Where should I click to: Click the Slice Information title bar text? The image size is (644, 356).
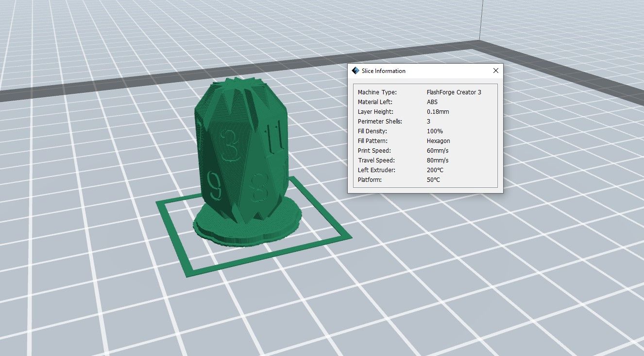tap(383, 71)
